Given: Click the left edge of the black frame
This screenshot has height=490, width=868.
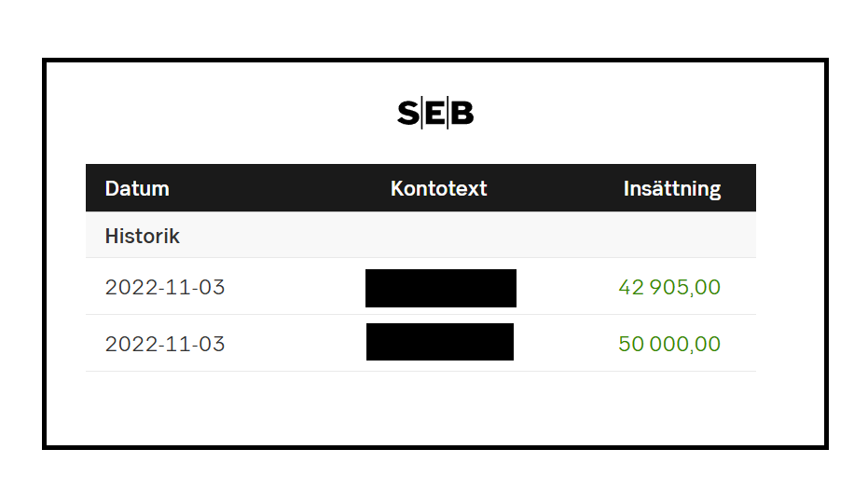Looking at the screenshot, I should coord(44,253).
